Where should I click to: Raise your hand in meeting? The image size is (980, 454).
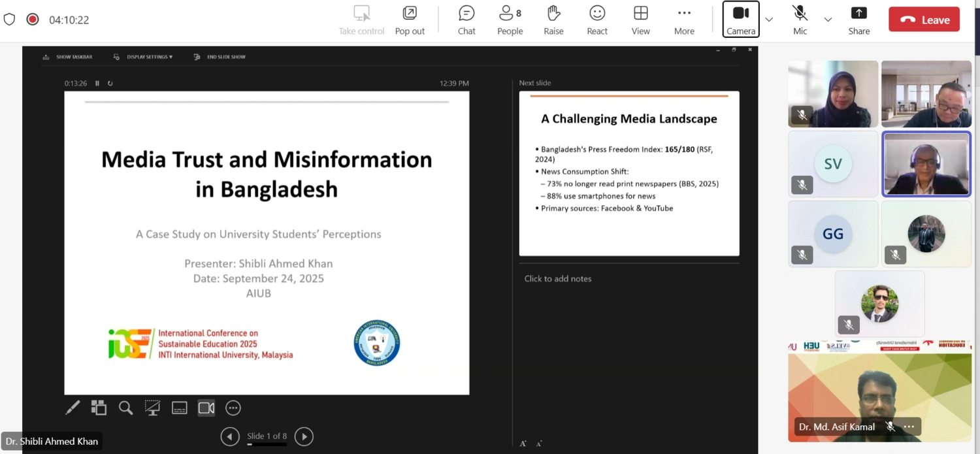click(x=553, y=20)
